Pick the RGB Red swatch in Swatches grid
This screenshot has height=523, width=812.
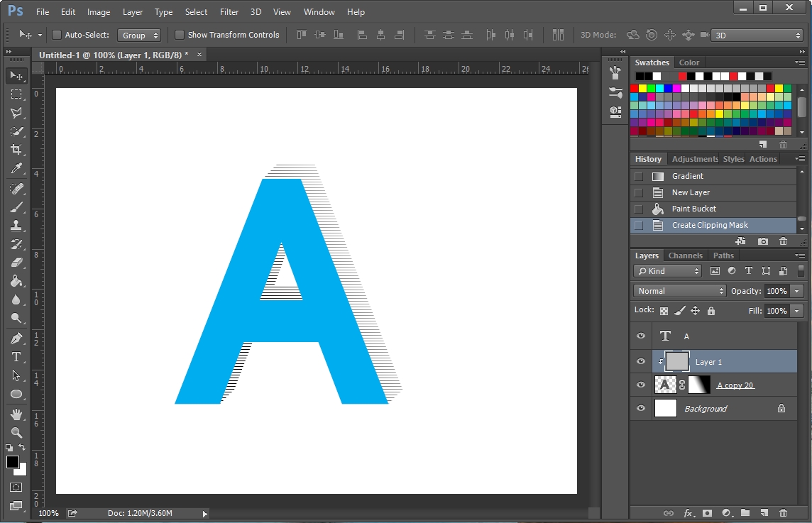pos(635,89)
